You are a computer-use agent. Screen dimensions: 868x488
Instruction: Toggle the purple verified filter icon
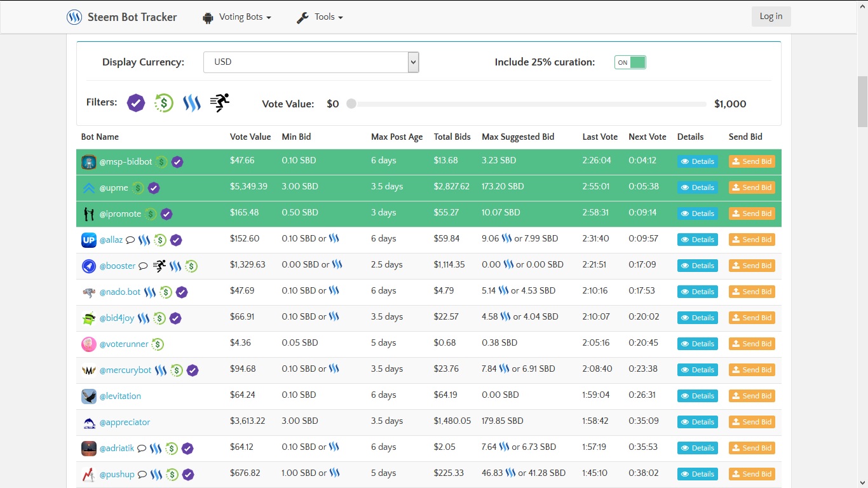pyautogui.click(x=136, y=103)
